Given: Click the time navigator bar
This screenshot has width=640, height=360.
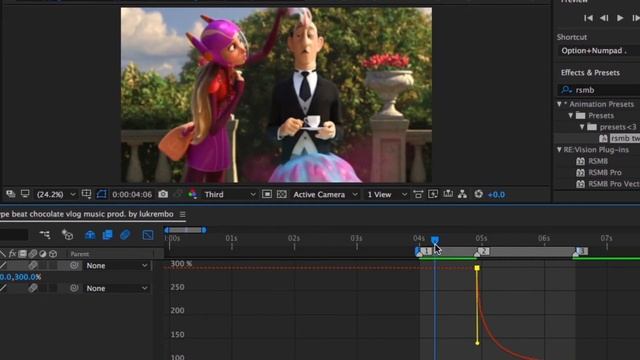Looking at the screenshot, I should pyautogui.click(x=185, y=230).
